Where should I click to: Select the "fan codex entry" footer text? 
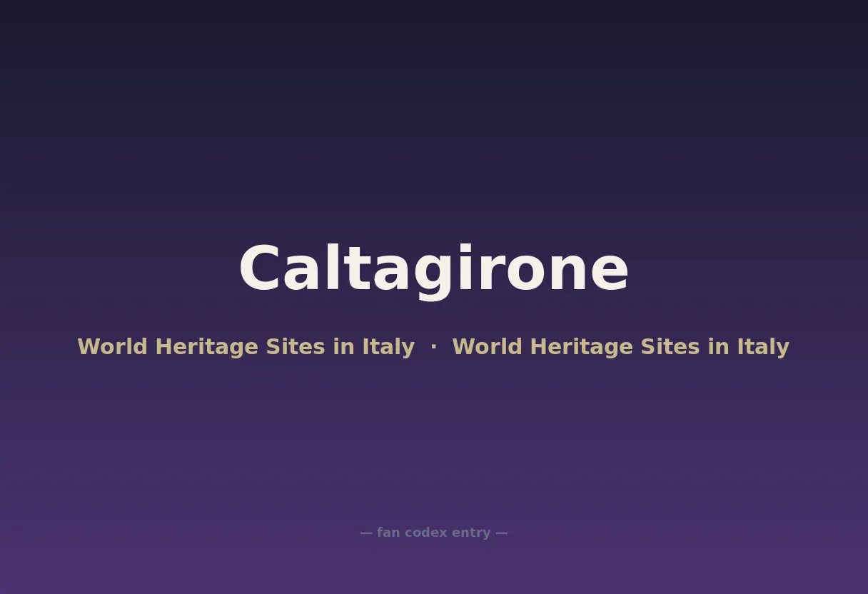click(x=434, y=533)
